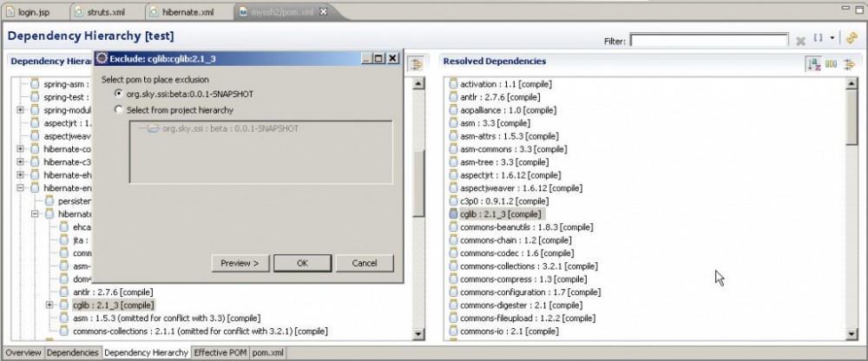Viewport: 868px width, 361px height.
Task: Cancel the Exclude dialog
Action: (365, 263)
